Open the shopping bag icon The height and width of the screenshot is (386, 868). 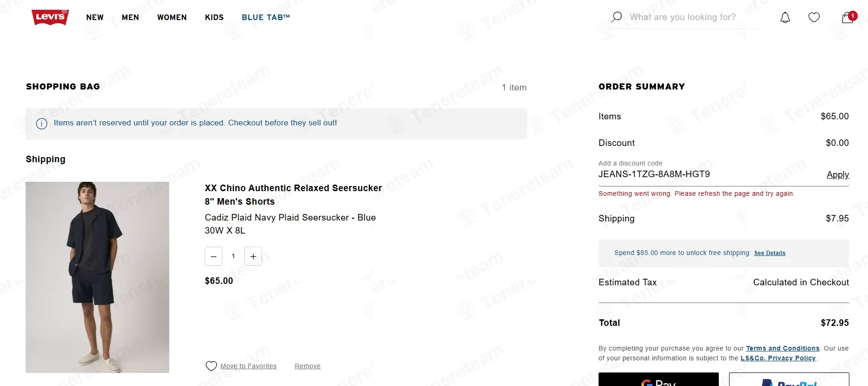tap(848, 18)
